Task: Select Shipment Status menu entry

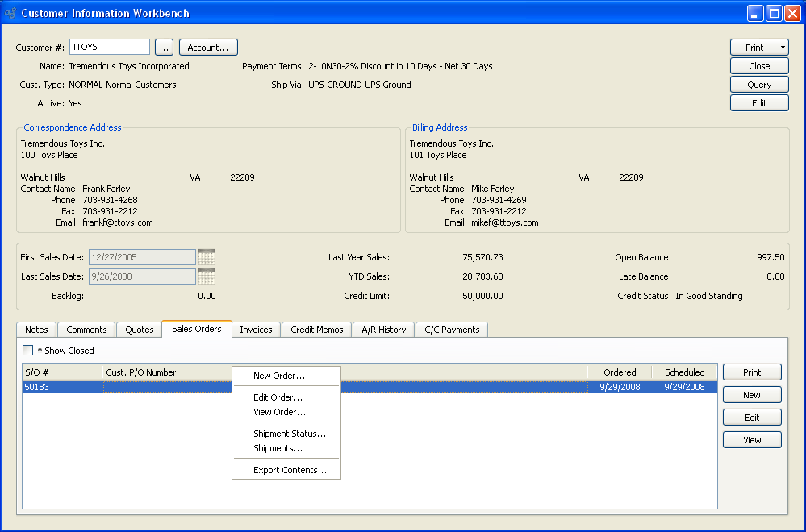Action: click(x=289, y=434)
